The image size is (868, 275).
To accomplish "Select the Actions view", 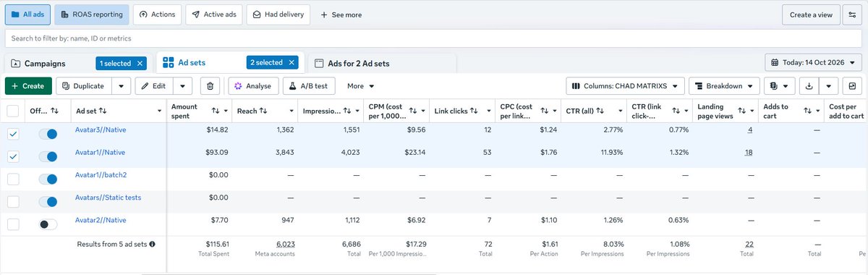I will point(157,14).
